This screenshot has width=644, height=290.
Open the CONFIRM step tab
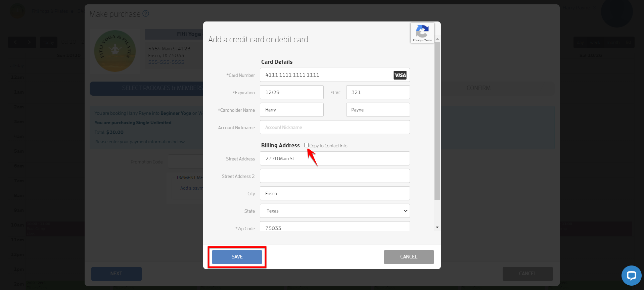point(478,88)
